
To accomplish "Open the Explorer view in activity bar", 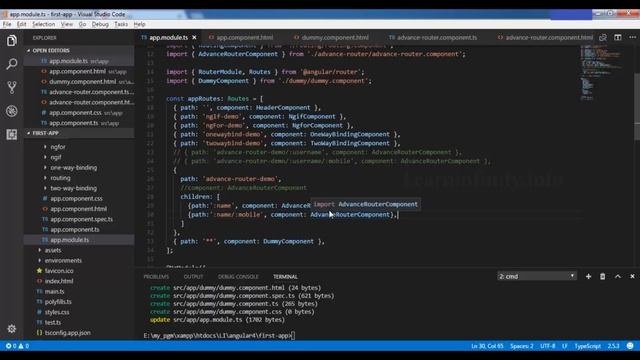I will point(12,41).
